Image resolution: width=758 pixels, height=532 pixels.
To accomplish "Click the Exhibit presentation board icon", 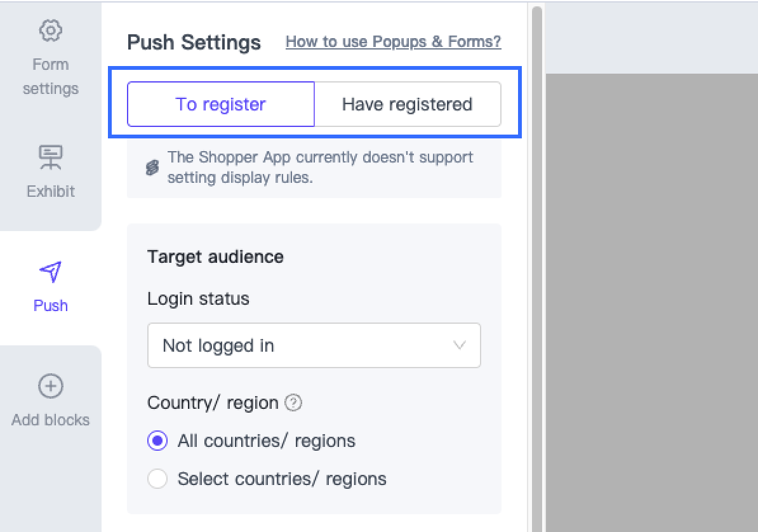I will [50, 157].
